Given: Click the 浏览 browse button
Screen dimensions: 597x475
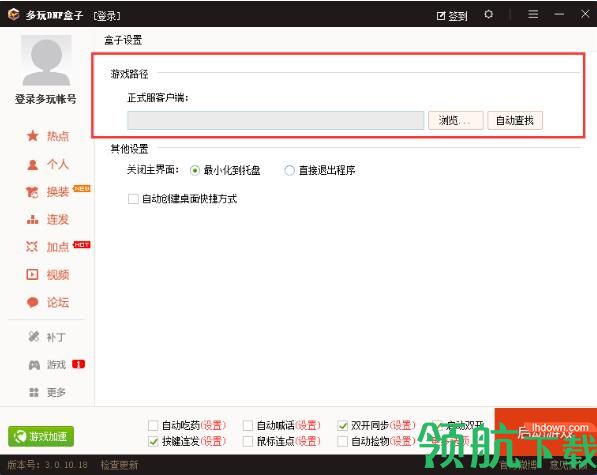Looking at the screenshot, I should (x=456, y=121).
